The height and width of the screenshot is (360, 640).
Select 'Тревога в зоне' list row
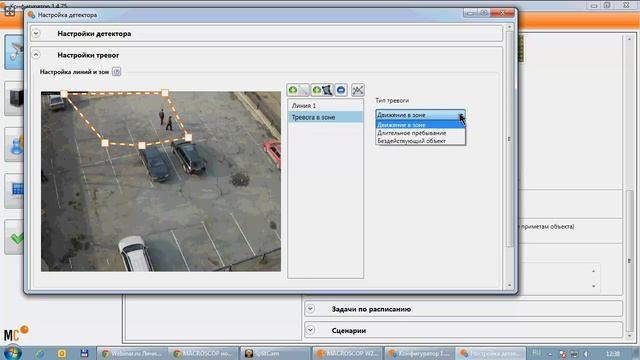pos(325,117)
